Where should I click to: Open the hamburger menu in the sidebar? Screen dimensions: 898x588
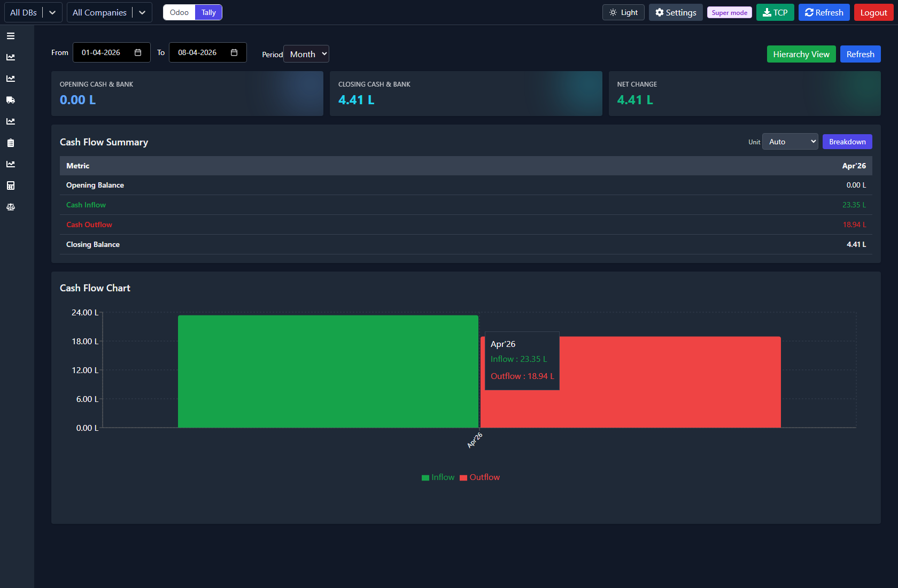tap(11, 36)
